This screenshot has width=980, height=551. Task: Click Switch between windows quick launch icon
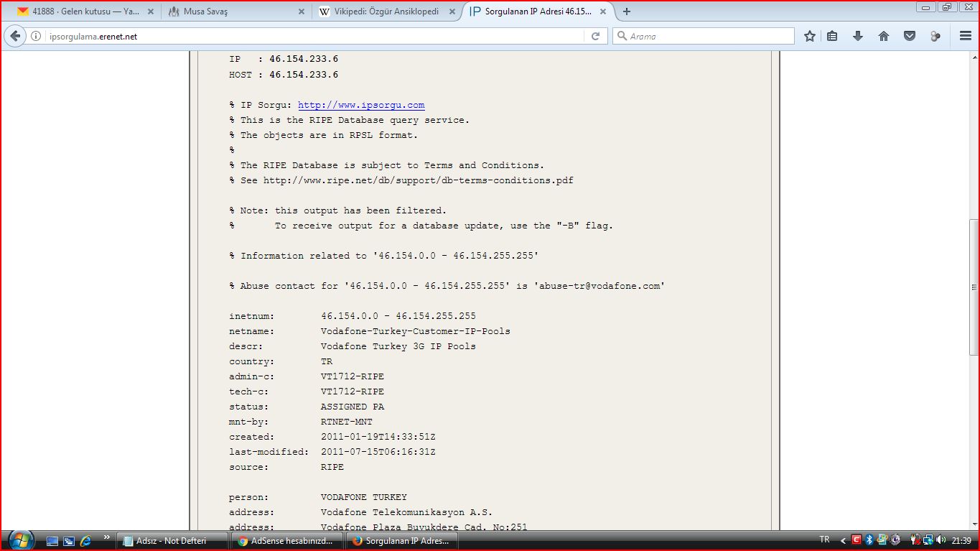tap(69, 540)
